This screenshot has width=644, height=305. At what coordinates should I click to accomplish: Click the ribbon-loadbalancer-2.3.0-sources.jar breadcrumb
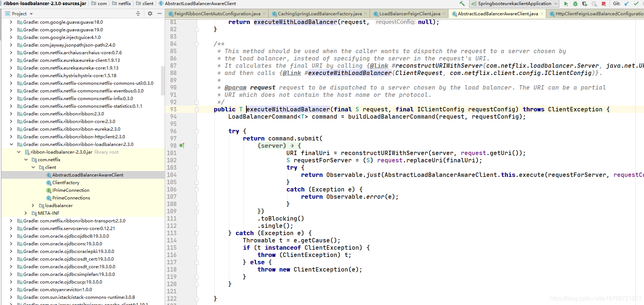coord(45,3)
